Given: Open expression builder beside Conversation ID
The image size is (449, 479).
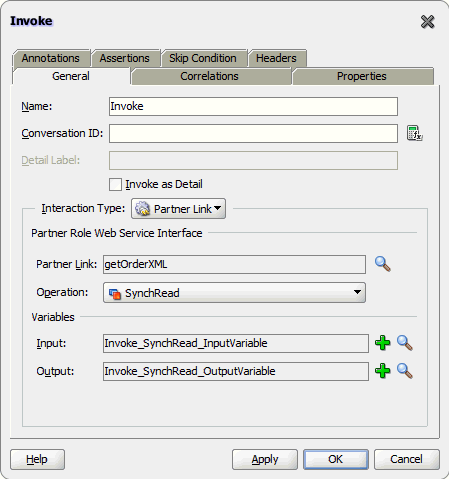Looking at the screenshot, I should click(415, 133).
